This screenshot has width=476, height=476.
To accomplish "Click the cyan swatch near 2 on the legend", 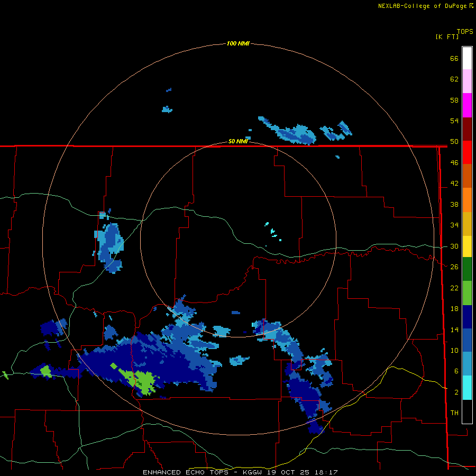I will pos(467,388).
